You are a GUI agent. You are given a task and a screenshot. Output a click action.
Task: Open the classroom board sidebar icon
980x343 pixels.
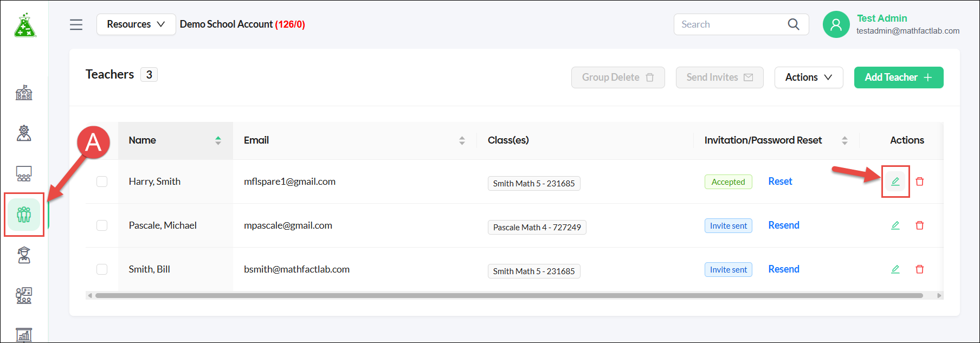pyautogui.click(x=24, y=173)
